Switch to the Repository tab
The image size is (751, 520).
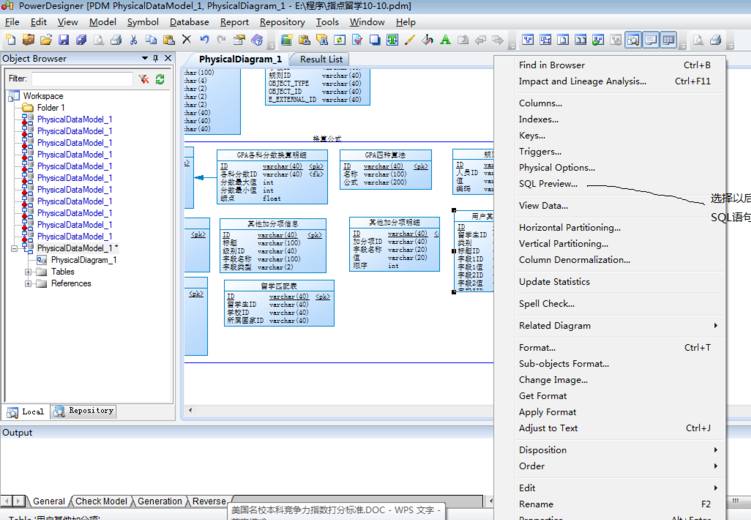point(84,411)
